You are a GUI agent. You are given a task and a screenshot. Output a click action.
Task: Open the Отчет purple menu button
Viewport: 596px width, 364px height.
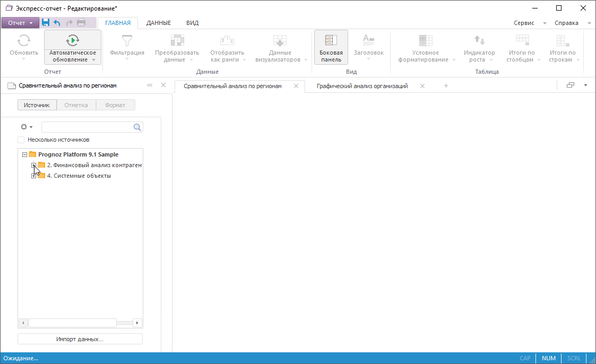coord(20,23)
